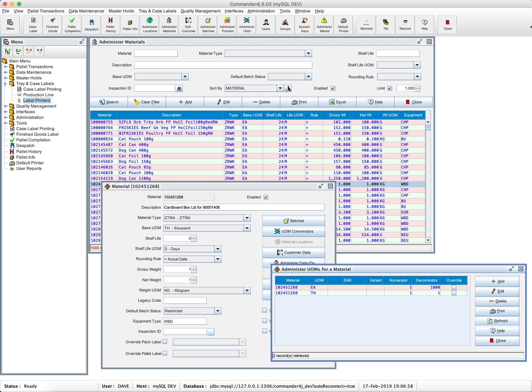Image resolution: width=532 pixels, height=392 pixels.
Task: Click the materials table vertical scrollbar
Action: pos(428,181)
